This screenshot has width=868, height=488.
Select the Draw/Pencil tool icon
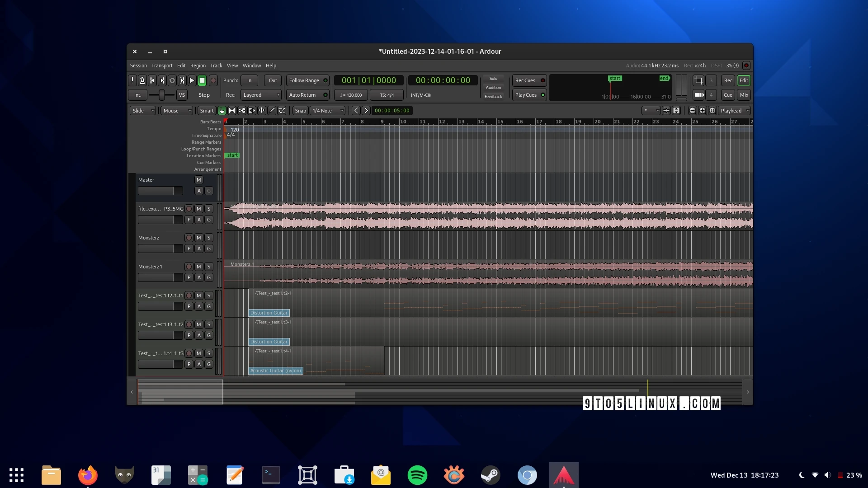pos(272,110)
